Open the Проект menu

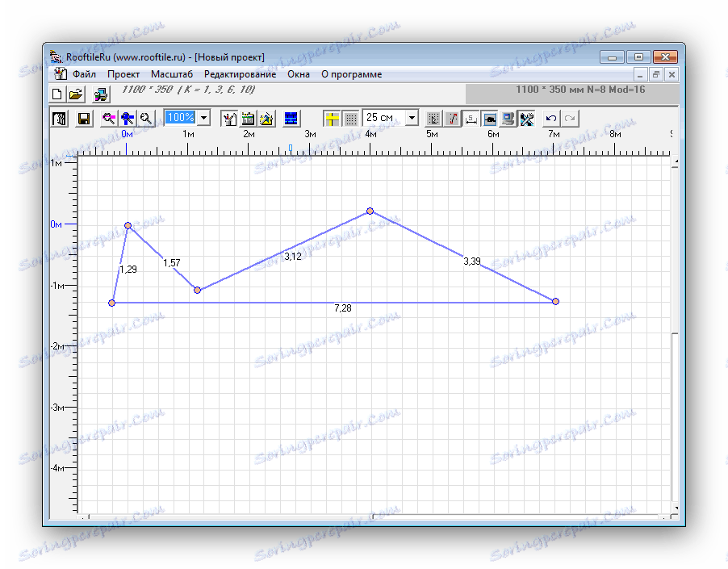(123, 74)
